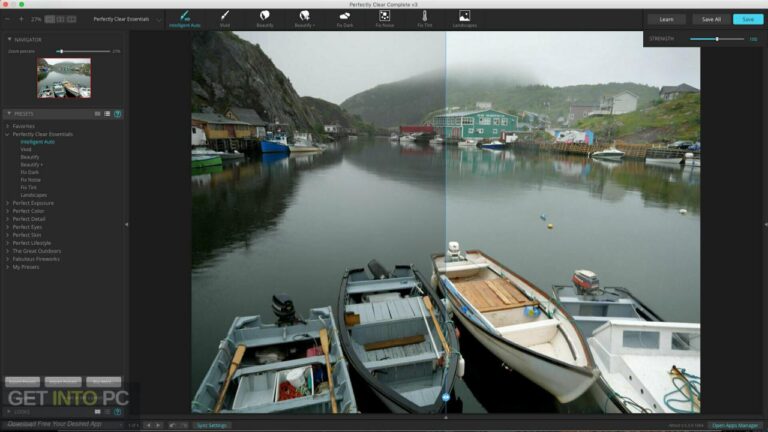Expand the My Presets group
This screenshot has width=768, height=432.
(x=8, y=267)
